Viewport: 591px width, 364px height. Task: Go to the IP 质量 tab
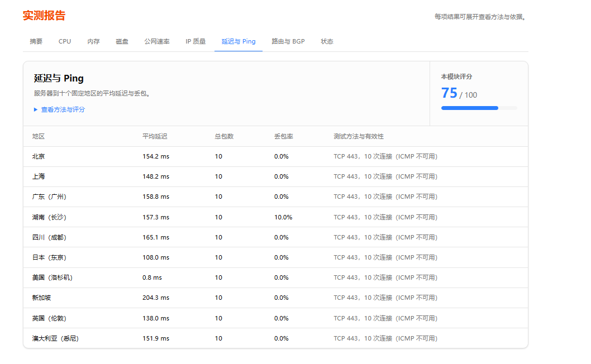tap(196, 41)
